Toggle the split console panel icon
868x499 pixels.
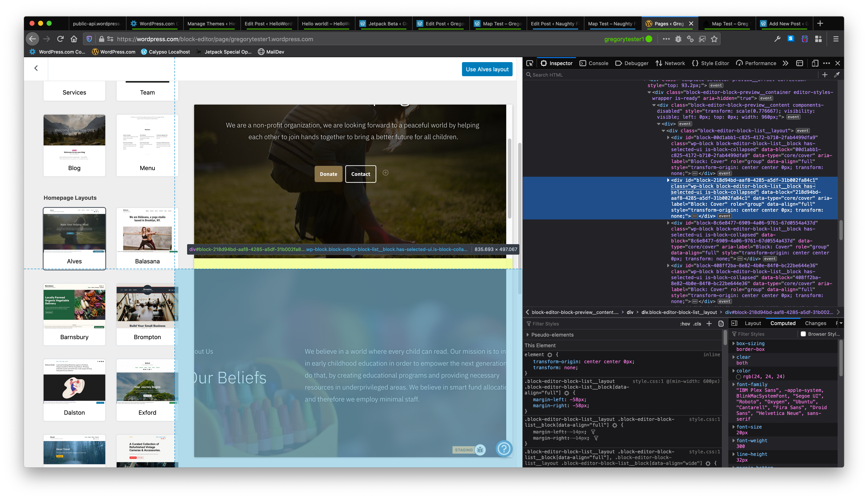(799, 63)
